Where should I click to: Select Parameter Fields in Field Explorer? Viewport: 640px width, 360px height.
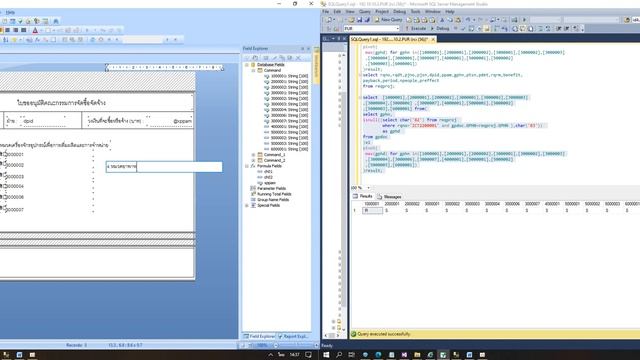(x=269, y=189)
